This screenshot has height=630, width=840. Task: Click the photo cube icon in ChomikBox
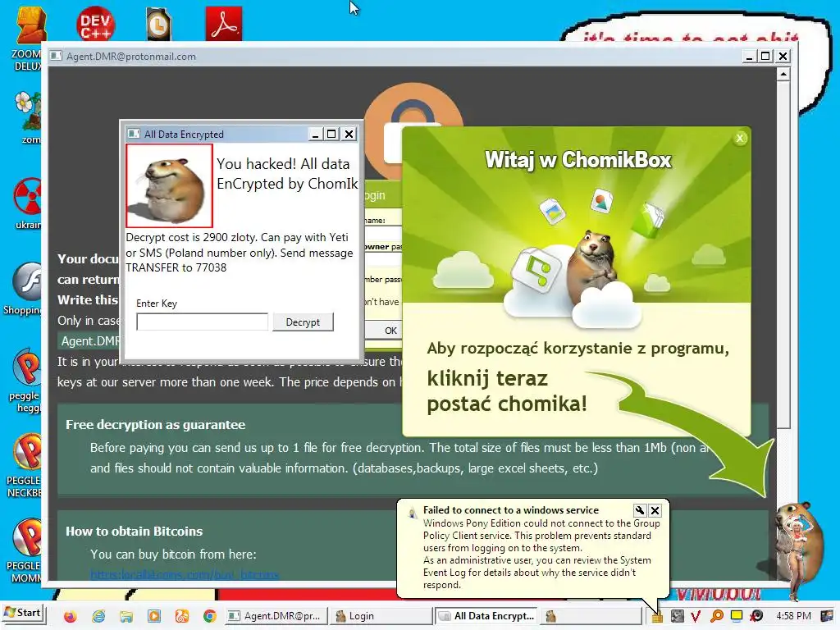[x=552, y=210]
